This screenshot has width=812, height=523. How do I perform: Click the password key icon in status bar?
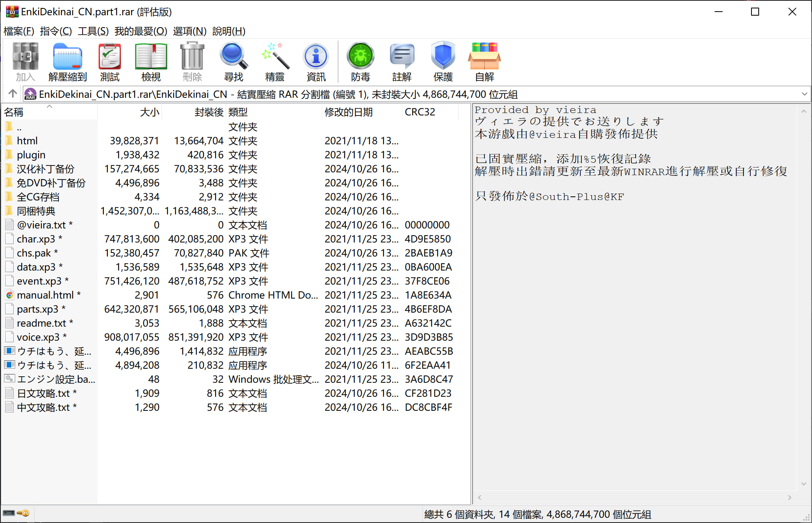tap(23, 513)
